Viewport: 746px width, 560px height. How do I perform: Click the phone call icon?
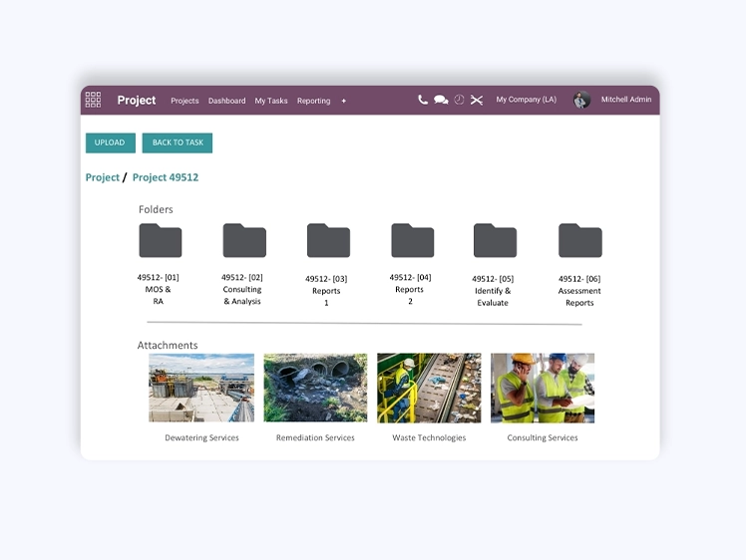(x=423, y=100)
